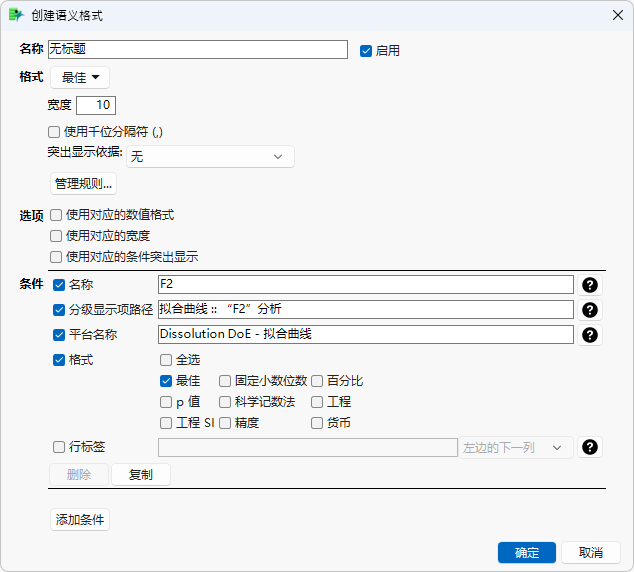
Task: Open 左边的下一列 dropdown
Action: (x=516, y=447)
